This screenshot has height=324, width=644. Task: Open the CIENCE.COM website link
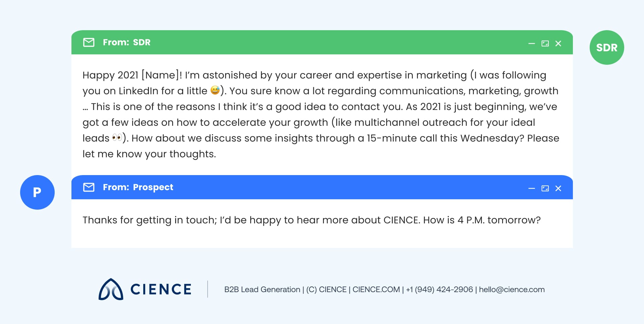(x=376, y=289)
